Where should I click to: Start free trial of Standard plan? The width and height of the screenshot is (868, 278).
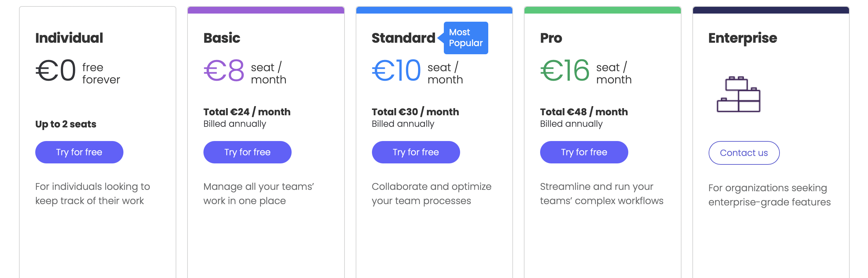416,152
